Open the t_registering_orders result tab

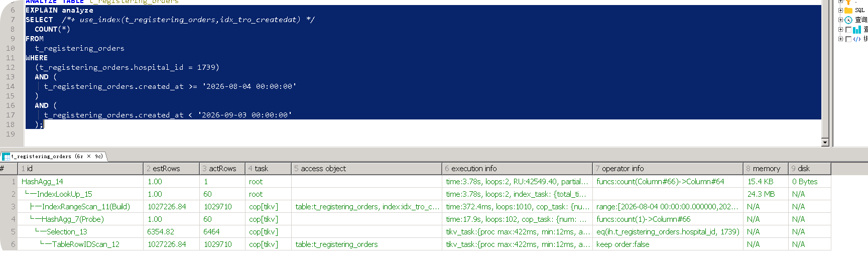tap(54, 157)
